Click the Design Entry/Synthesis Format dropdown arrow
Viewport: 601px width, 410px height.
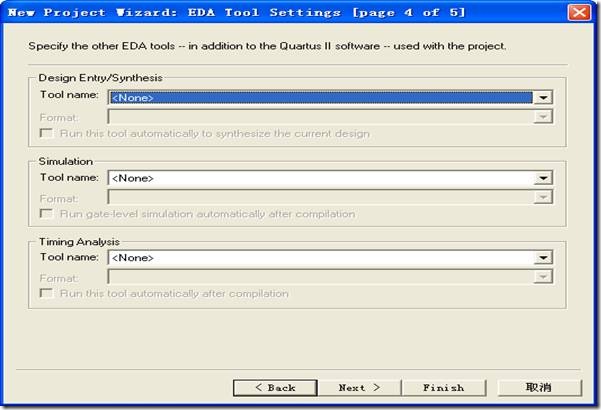click(x=542, y=116)
